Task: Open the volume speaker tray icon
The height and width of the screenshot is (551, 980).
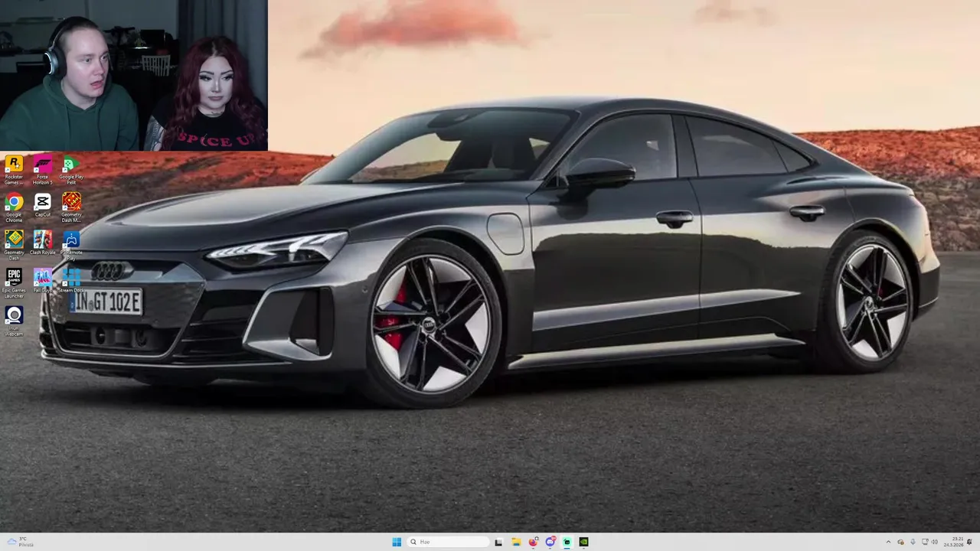Action: pos(935,542)
